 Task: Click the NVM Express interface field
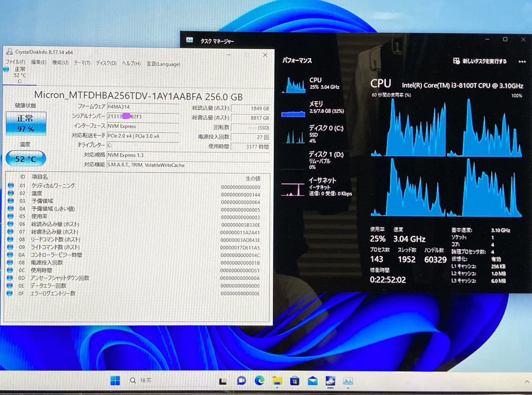point(143,126)
